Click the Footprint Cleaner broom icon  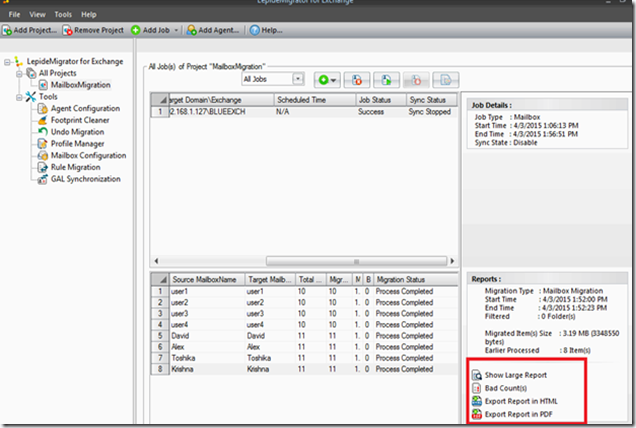click(x=43, y=120)
